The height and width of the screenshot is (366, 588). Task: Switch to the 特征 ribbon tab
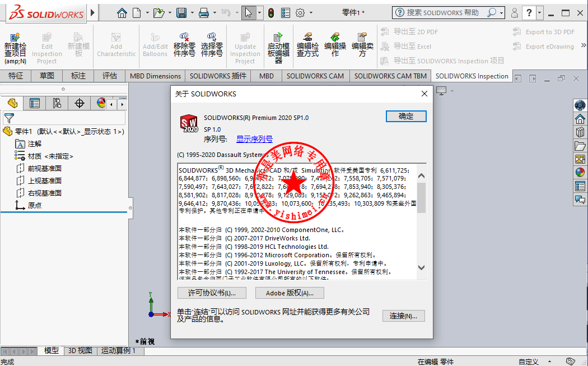[x=16, y=76]
